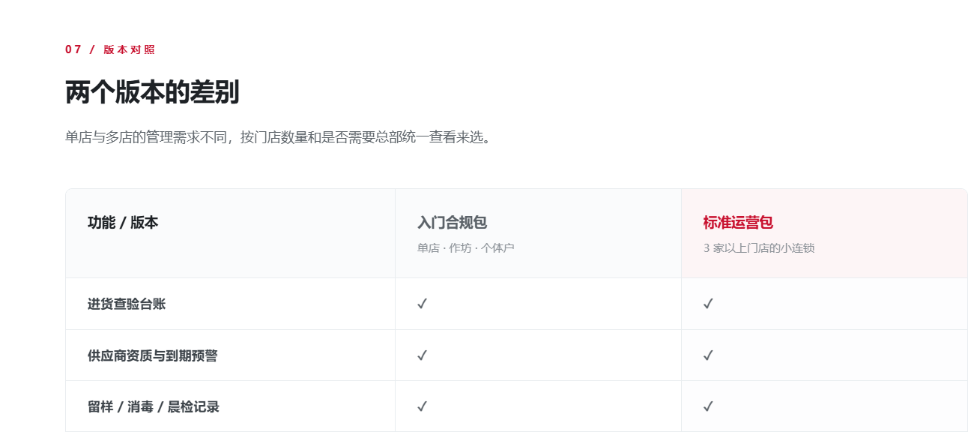Screen dimensions: 980x432
Task: Select the 供应商资质与到期预警 row label
Action: (x=152, y=355)
